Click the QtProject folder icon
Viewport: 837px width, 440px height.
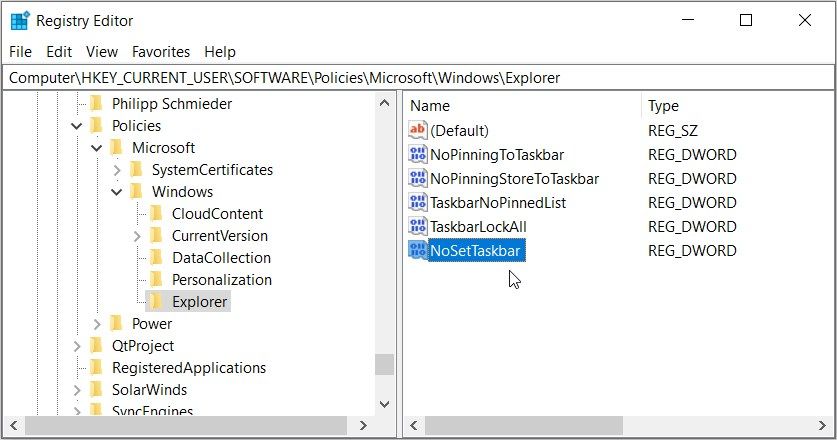pyautogui.click(x=96, y=345)
